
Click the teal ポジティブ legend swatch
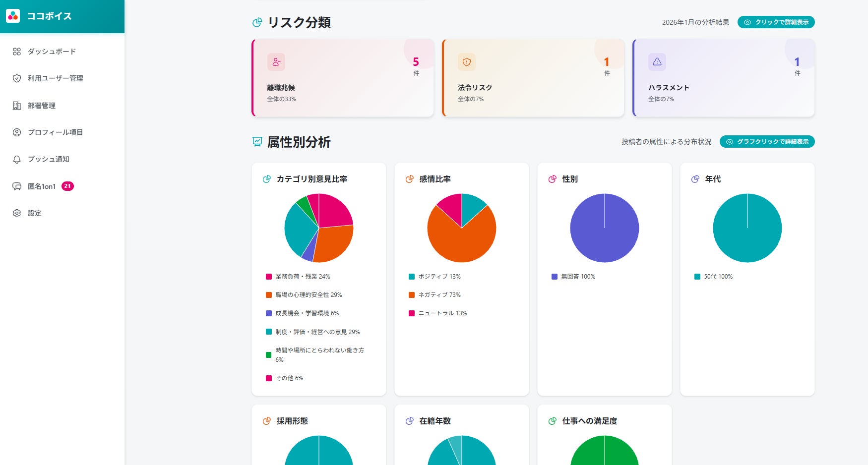[x=412, y=277]
